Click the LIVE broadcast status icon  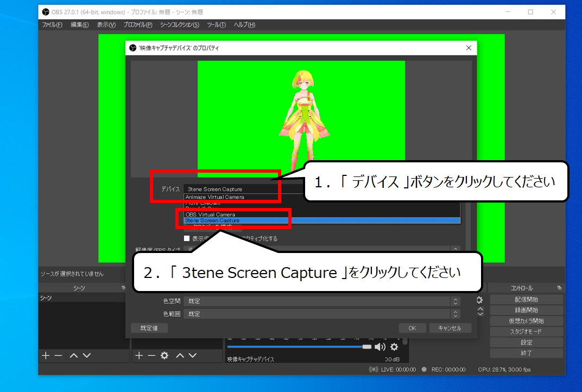(374, 369)
